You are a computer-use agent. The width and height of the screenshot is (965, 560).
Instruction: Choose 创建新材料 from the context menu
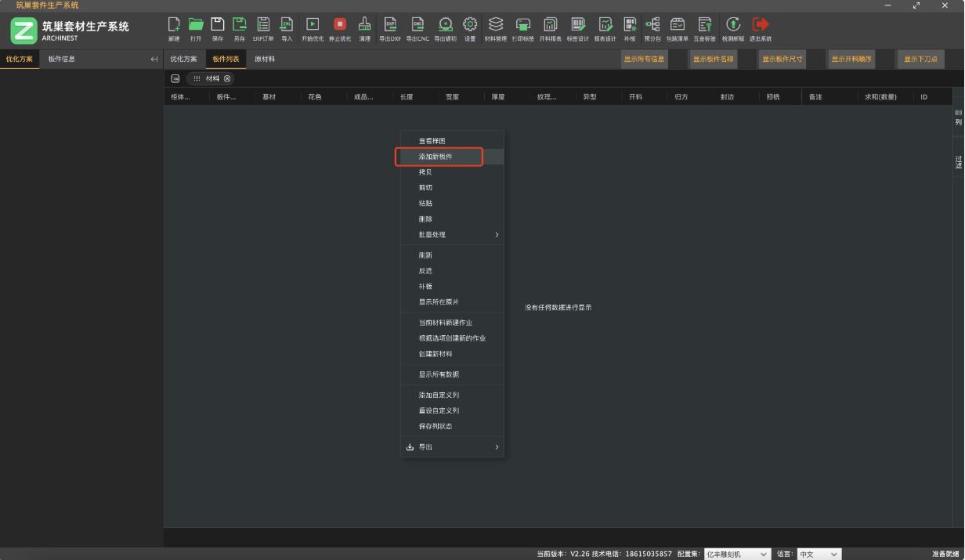click(436, 354)
